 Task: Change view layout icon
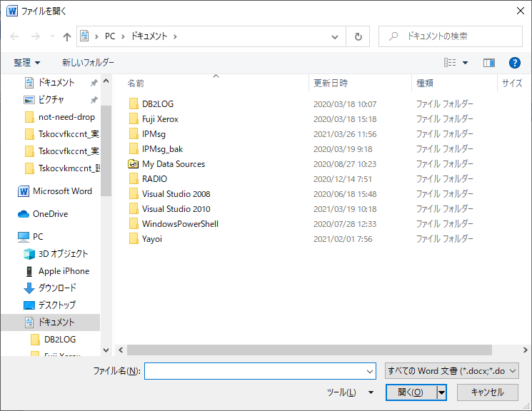pyautogui.click(x=450, y=62)
